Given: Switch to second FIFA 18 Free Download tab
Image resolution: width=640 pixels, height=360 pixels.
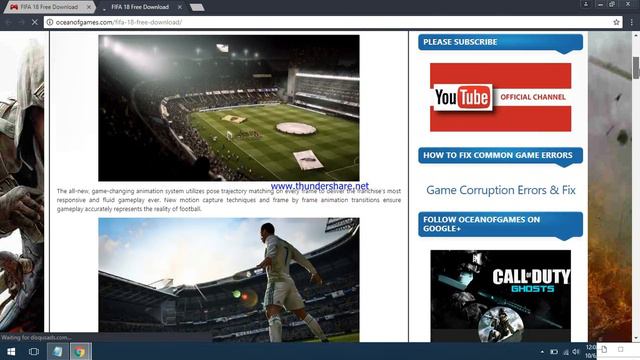Looking at the screenshot, I should pyautogui.click(x=140, y=7).
